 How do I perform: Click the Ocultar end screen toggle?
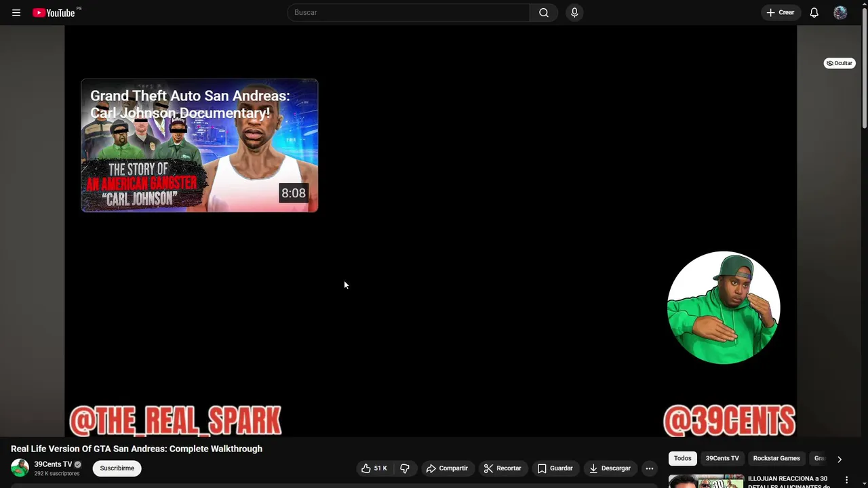pyautogui.click(x=840, y=63)
